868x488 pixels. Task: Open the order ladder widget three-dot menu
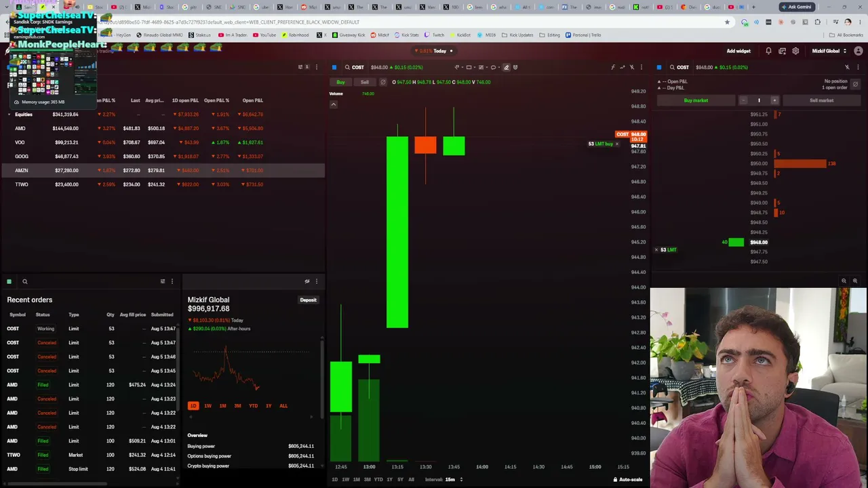pos(858,67)
